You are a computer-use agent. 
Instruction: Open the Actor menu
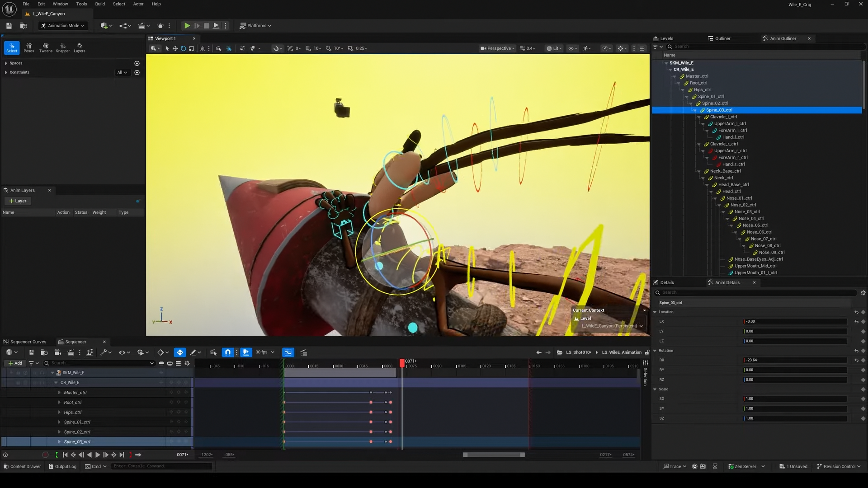click(x=138, y=4)
